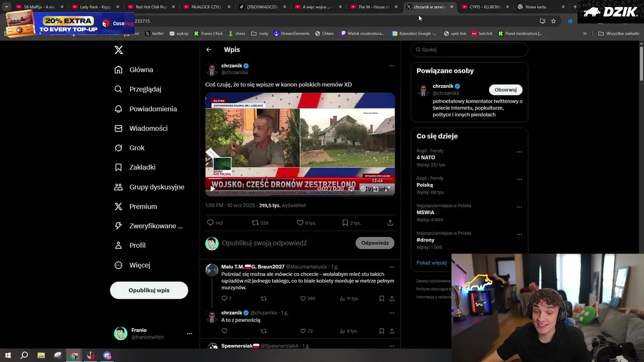Repost Malu T.M. reply
The width and height of the screenshot is (644, 362).
264,299
